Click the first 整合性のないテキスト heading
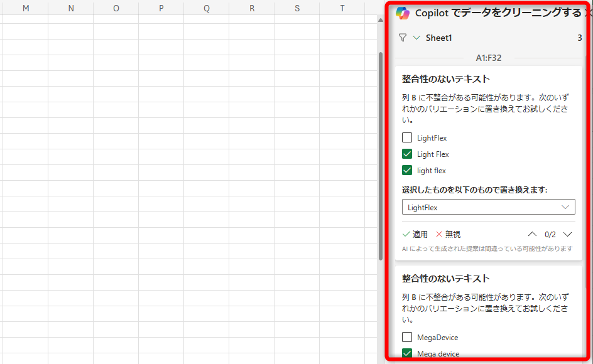 pyautogui.click(x=446, y=79)
